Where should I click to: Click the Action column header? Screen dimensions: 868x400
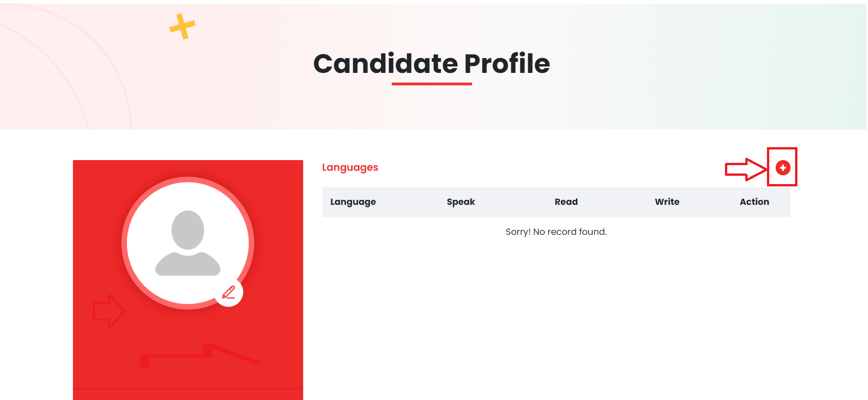(x=754, y=202)
